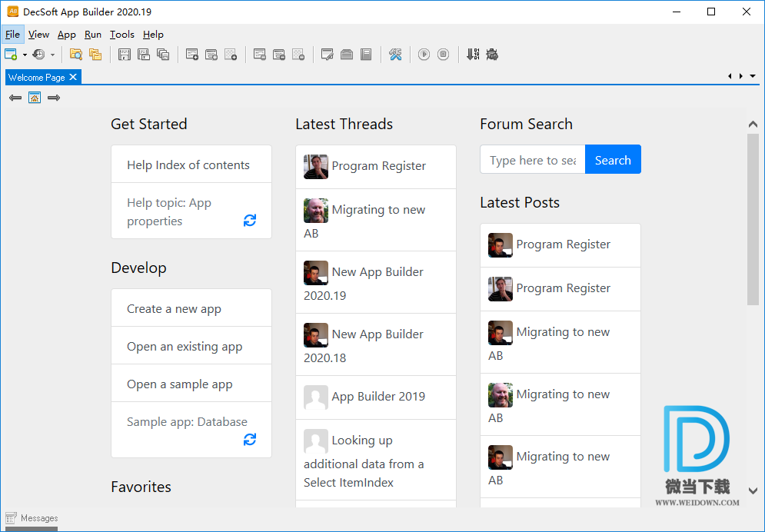Click the scrollbar up arrow
This screenshot has width=765, height=532.
coord(753,125)
